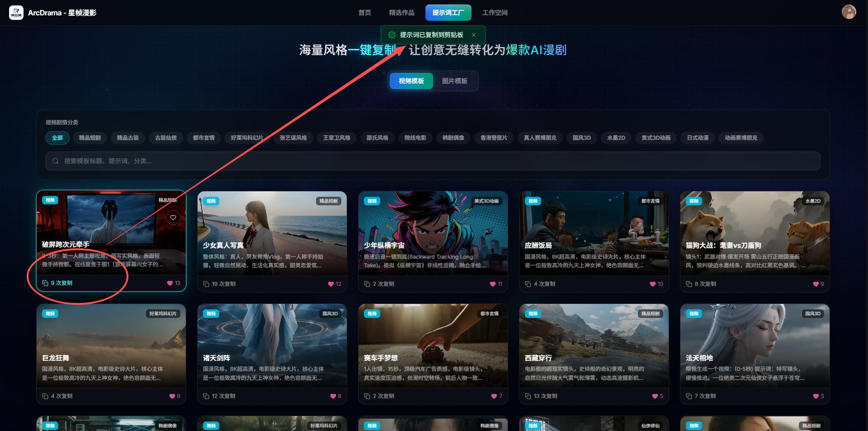Copy prompt of 诸天剑阵 card

click(219, 396)
